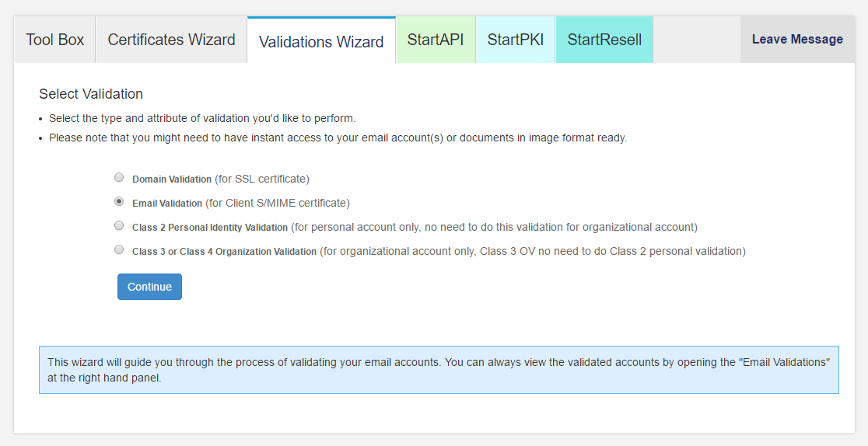Click the "Email Validation" bold label text
Viewport: 868px width, 446px height.
167,204
